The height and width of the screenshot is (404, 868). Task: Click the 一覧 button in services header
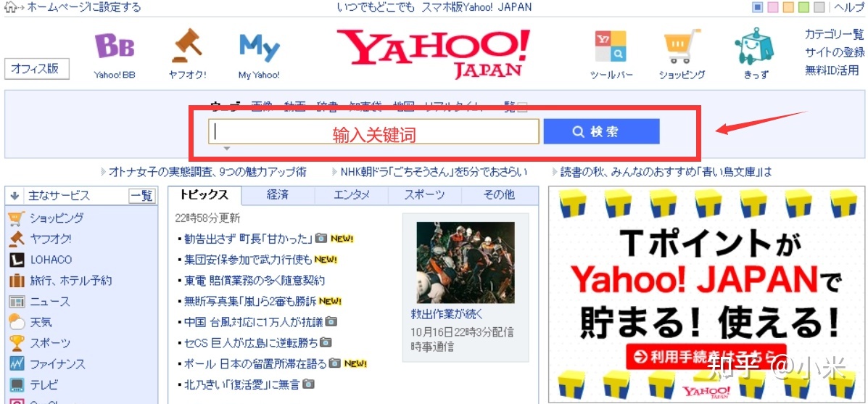tap(141, 196)
